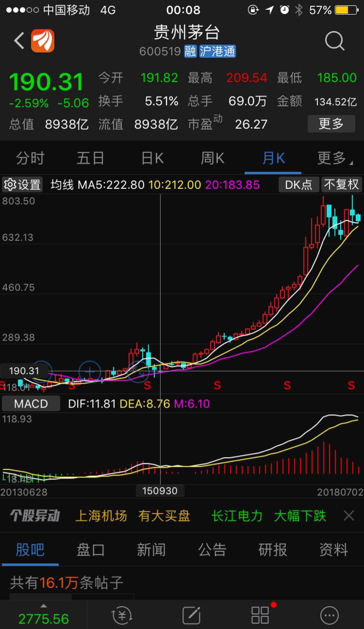Tap the 最低 185.00 value
The height and width of the screenshot is (629, 364).
(x=337, y=78)
